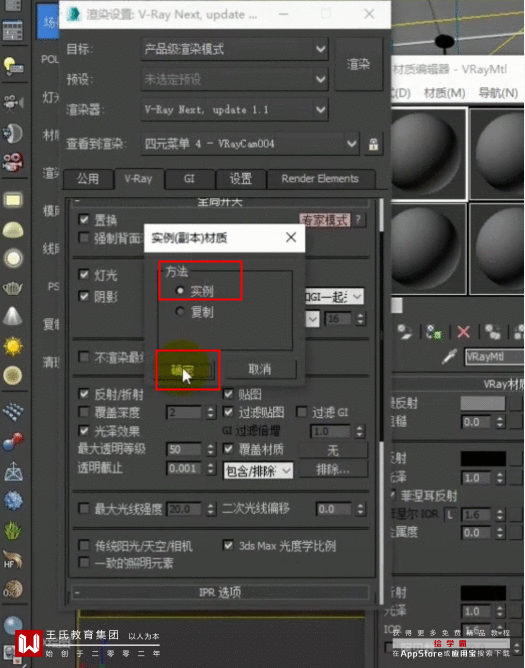The image size is (525, 668).
Task: Click the 取消 button in dialog
Action: (x=260, y=369)
